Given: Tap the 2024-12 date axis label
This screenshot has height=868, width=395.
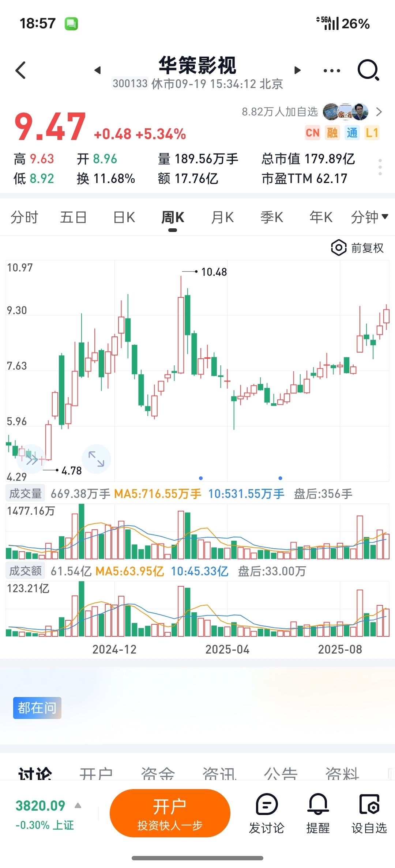Looking at the screenshot, I should click(x=114, y=649).
